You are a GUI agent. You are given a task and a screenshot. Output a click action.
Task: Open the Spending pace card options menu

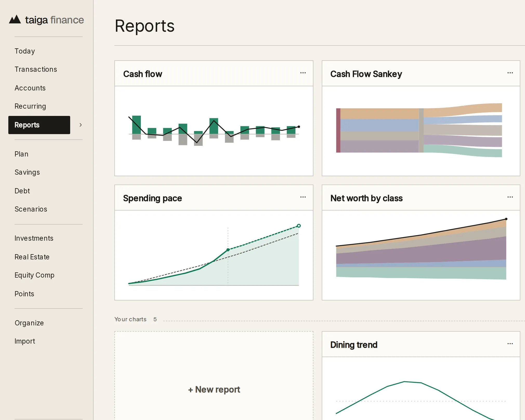tap(303, 197)
